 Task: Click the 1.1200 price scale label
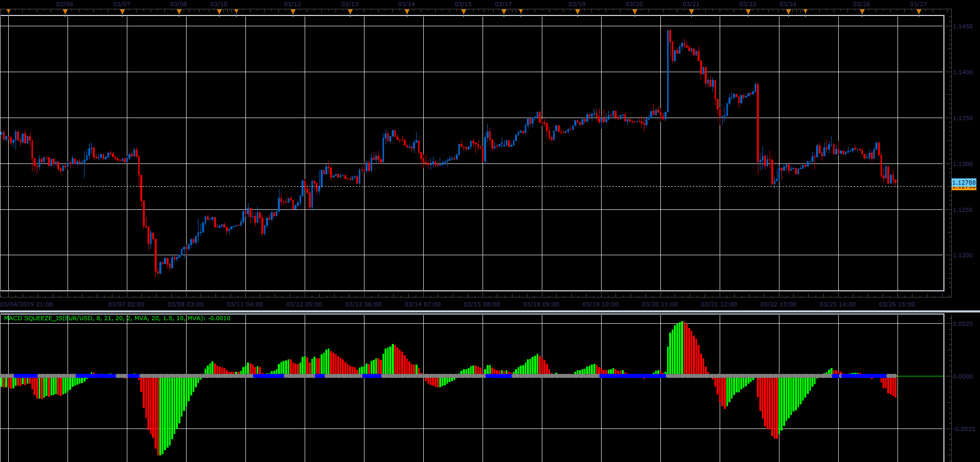pos(963,255)
